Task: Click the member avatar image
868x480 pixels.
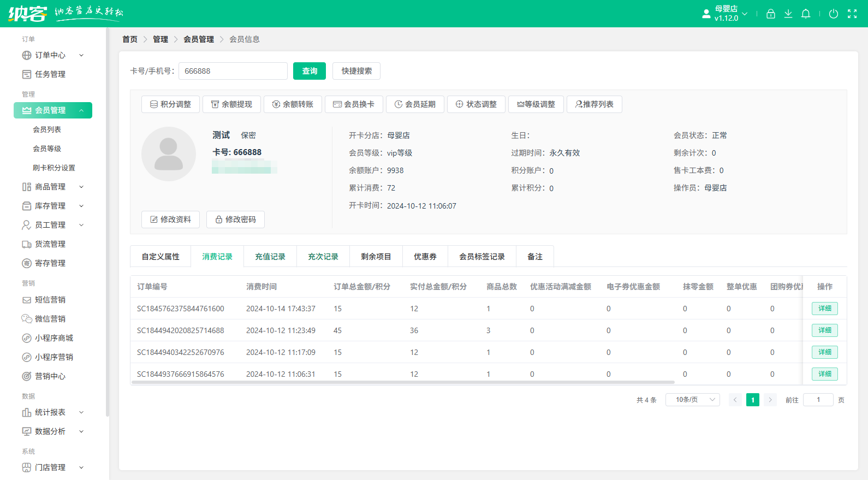Action: (169, 154)
